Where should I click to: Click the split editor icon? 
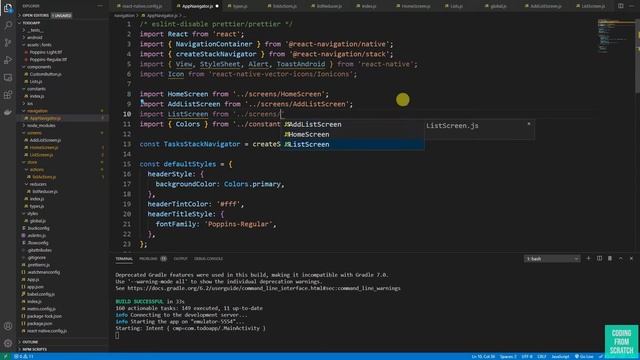pos(620,6)
